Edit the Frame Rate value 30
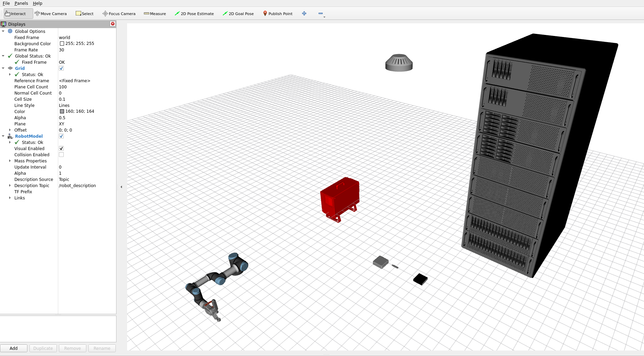The width and height of the screenshot is (644, 356). click(87, 50)
